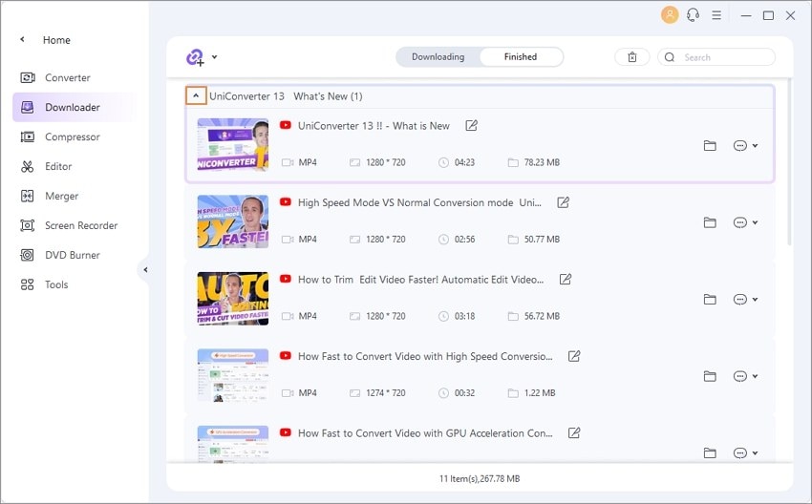The height and width of the screenshot is (504, 812).
Task: Click the '1274 * 720' resolution value
Action: [x=385, y=392]
